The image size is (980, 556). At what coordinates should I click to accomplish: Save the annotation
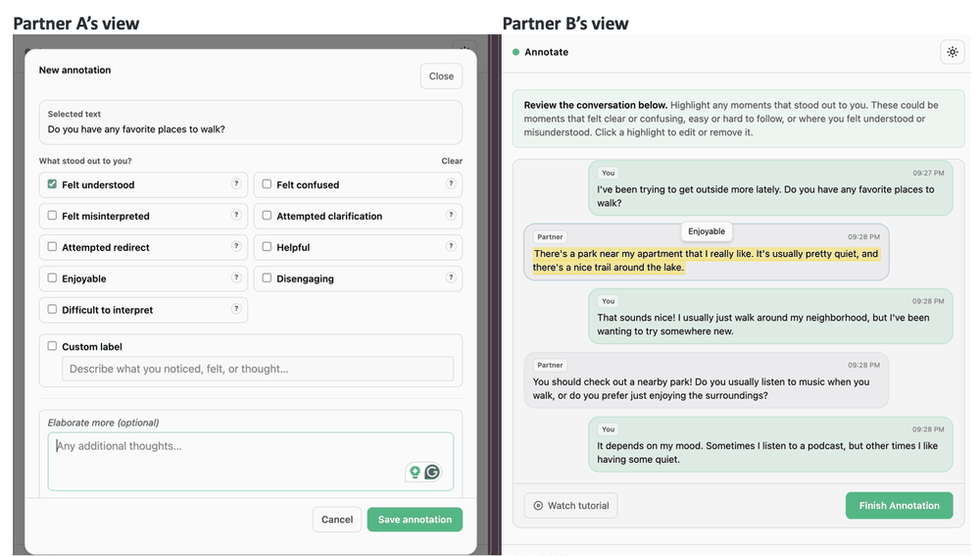click(x=415, y=519)
